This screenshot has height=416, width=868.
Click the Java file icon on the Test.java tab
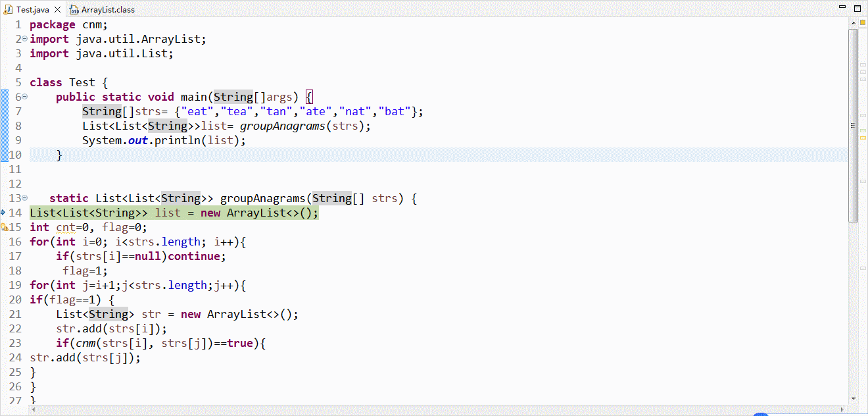(7, 9)
